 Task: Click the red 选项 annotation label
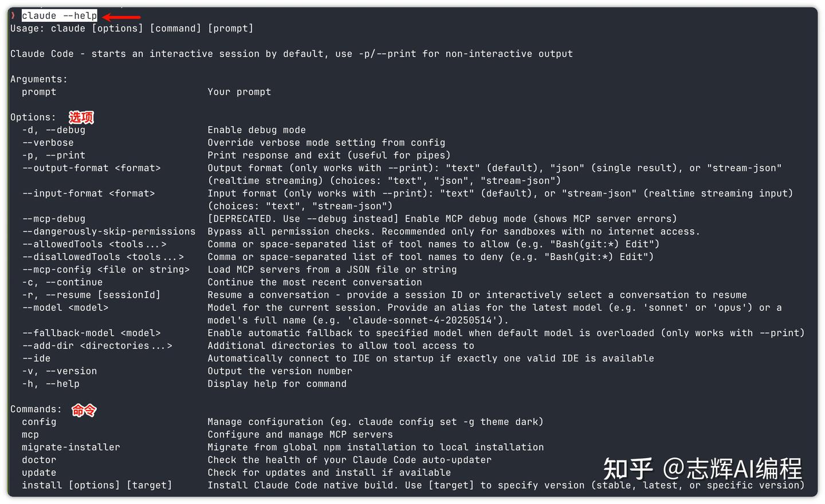(81, 117)
